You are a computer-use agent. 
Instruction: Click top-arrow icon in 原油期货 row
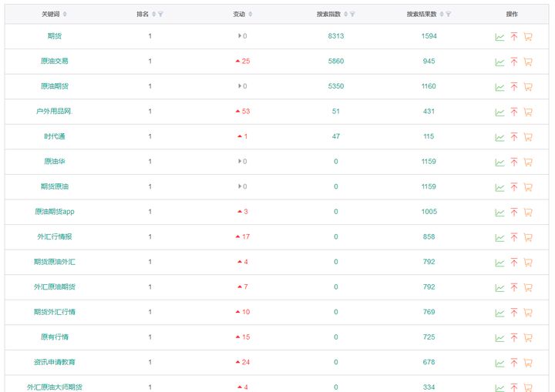(514, 87)
